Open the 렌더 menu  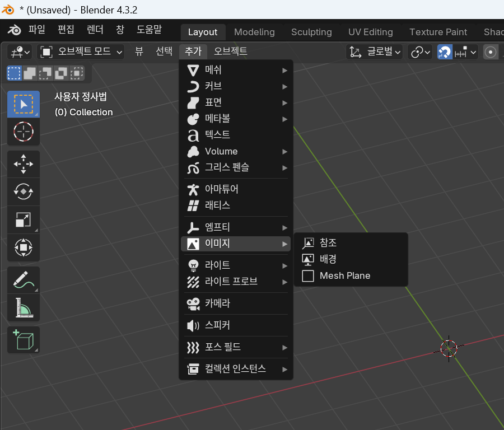click(x=95, y=30)
